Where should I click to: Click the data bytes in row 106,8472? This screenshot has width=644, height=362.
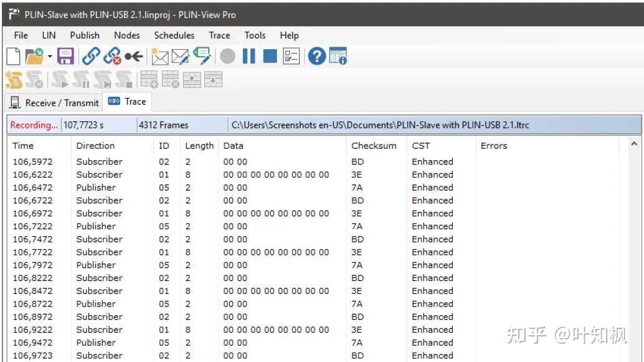pyautogui.click(x=276, y=291)
